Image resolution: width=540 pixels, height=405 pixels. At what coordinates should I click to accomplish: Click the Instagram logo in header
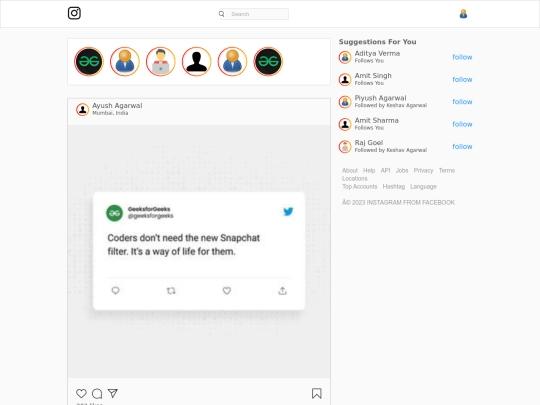tap(74, 13)
